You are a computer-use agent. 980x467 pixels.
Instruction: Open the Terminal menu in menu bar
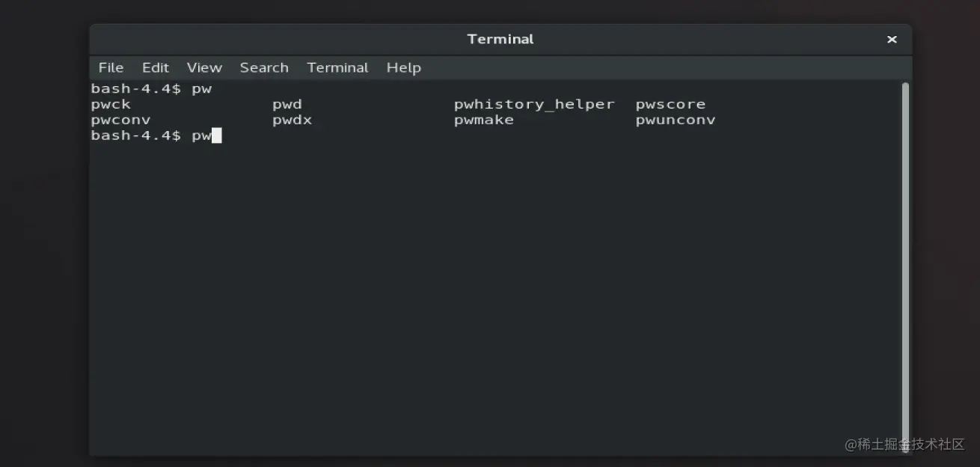tap(337, 67)
